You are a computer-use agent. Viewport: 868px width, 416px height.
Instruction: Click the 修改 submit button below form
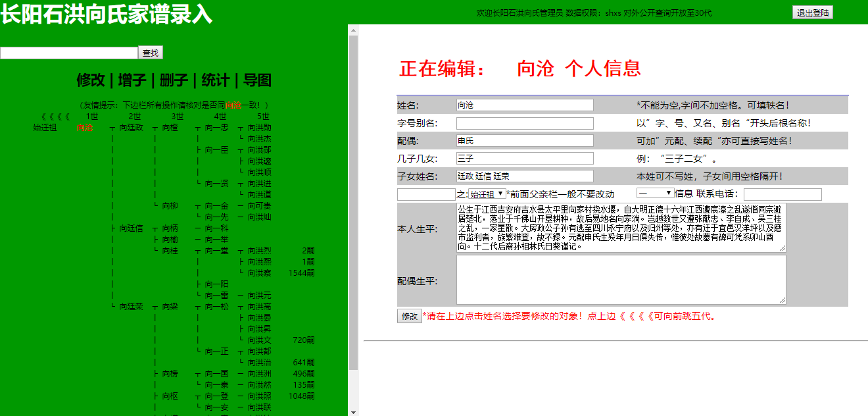409,317
